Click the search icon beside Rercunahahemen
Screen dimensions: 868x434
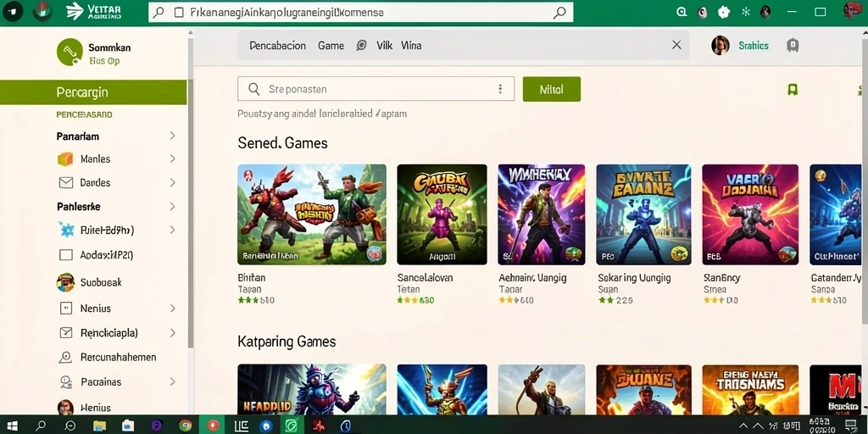66,358
